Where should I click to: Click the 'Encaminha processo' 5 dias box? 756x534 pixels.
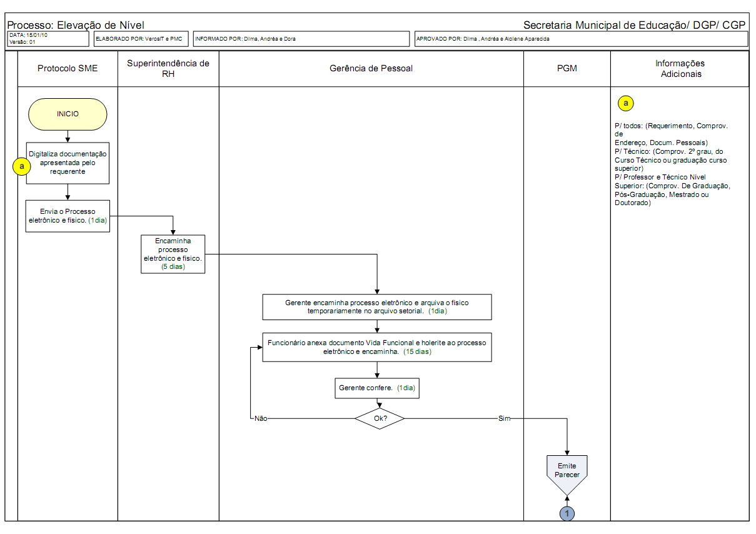[x=173, y=253]
